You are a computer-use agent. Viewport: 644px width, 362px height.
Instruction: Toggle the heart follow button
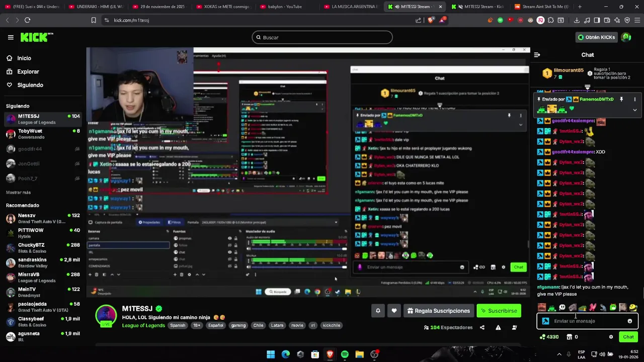394,311
